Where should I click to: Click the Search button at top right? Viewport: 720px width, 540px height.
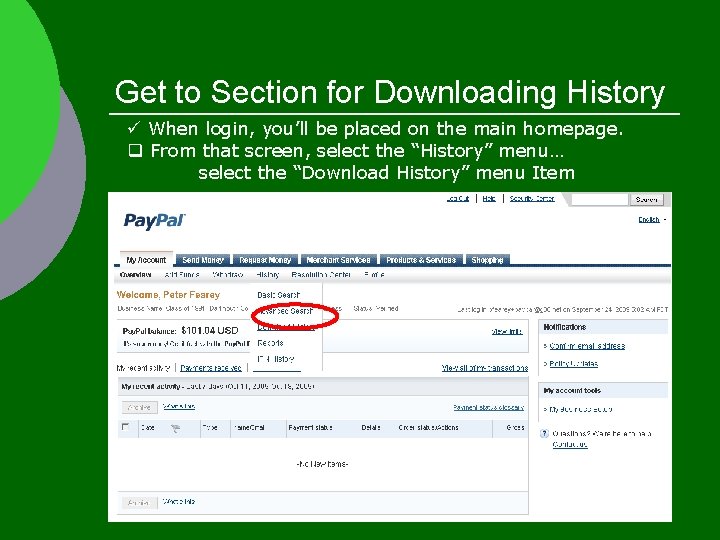click(x=646, y=199)
